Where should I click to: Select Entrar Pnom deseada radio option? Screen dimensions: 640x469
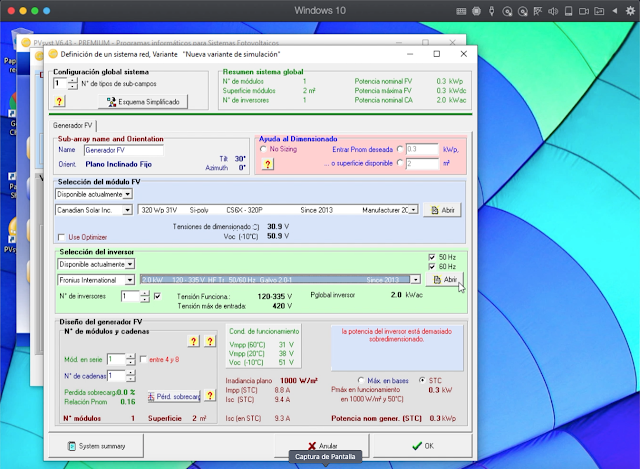pyautogui.click(x=400, y=149)
